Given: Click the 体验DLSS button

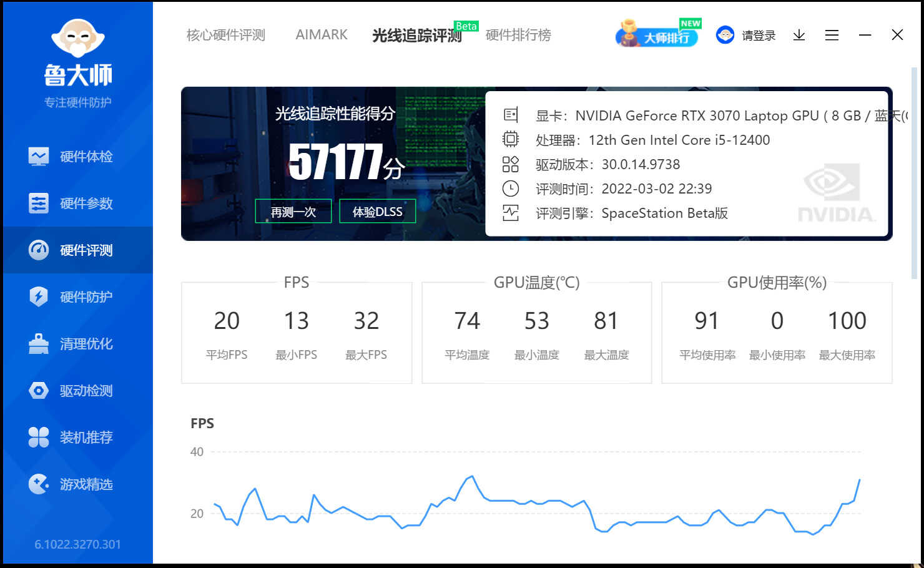Looking at the screenshot, I should pyautogui.click(x=377, y=212).
